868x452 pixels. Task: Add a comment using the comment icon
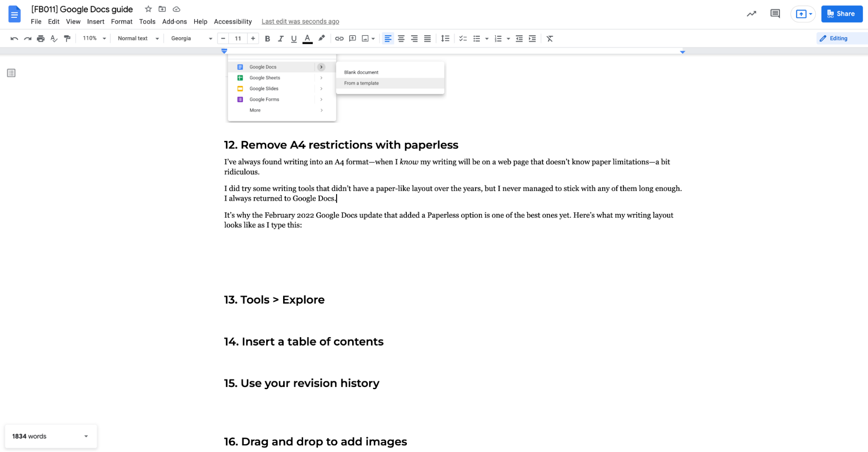353,38
